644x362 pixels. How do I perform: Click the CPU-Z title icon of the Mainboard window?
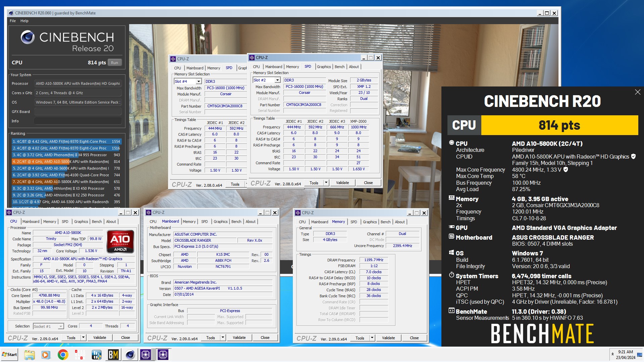coord(149,213)
